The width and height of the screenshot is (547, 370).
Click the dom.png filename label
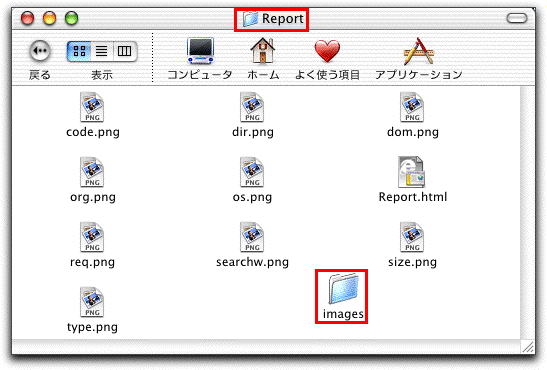pyautogui.click(x=413, y=132)
